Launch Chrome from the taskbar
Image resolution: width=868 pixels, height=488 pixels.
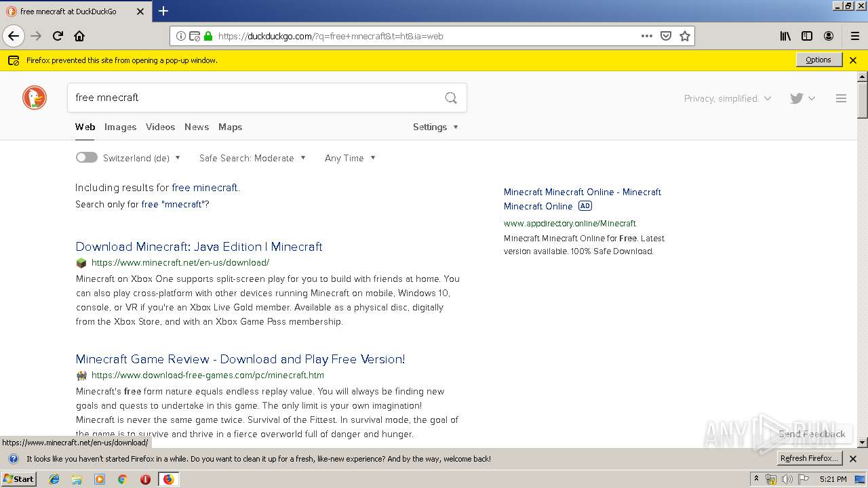tap(122, 479)
